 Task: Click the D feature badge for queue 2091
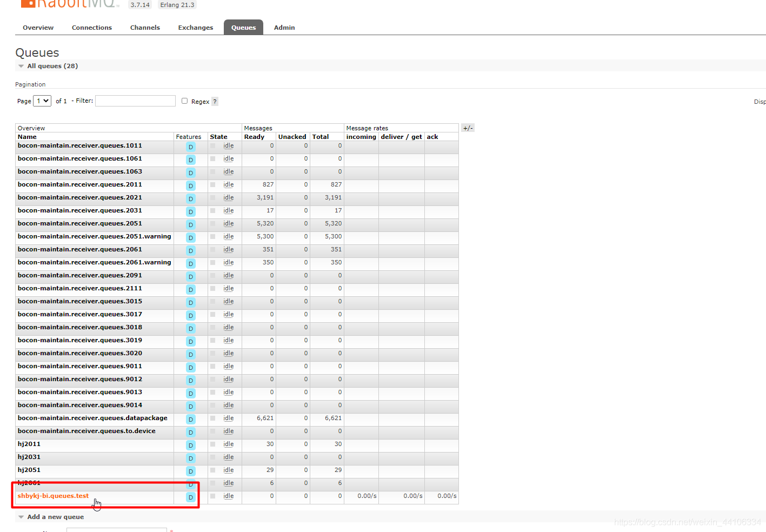[x=191, y=277]
